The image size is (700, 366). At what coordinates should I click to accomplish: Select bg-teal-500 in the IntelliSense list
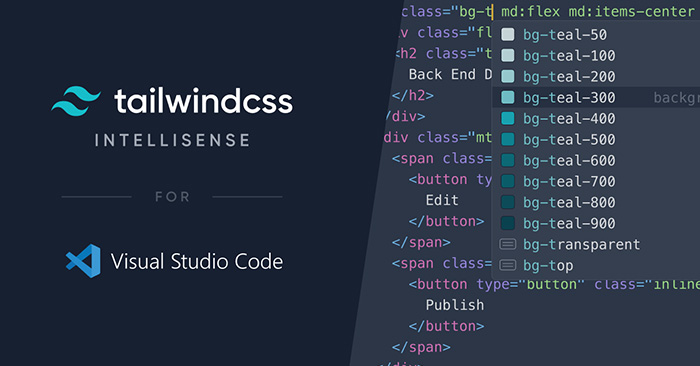click(596, 139)
